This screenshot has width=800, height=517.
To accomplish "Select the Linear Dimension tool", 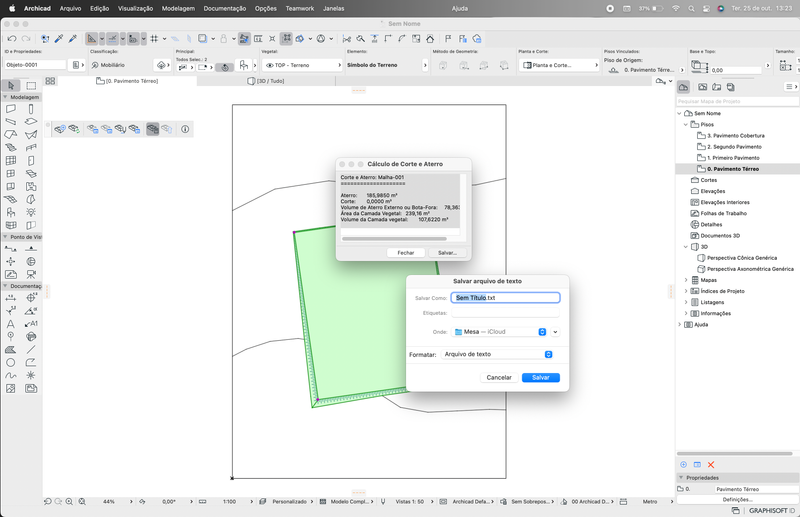I will click(11, 298).
